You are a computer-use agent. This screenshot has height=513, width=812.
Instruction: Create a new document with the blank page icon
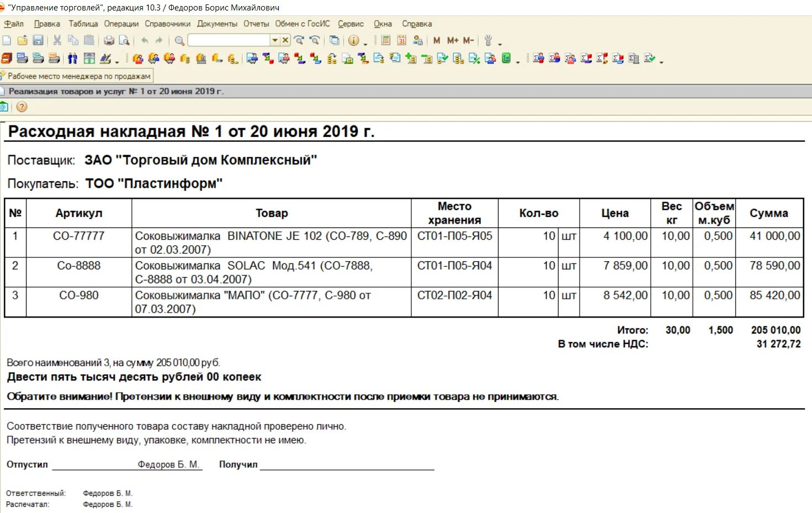[x=7, y=40]
